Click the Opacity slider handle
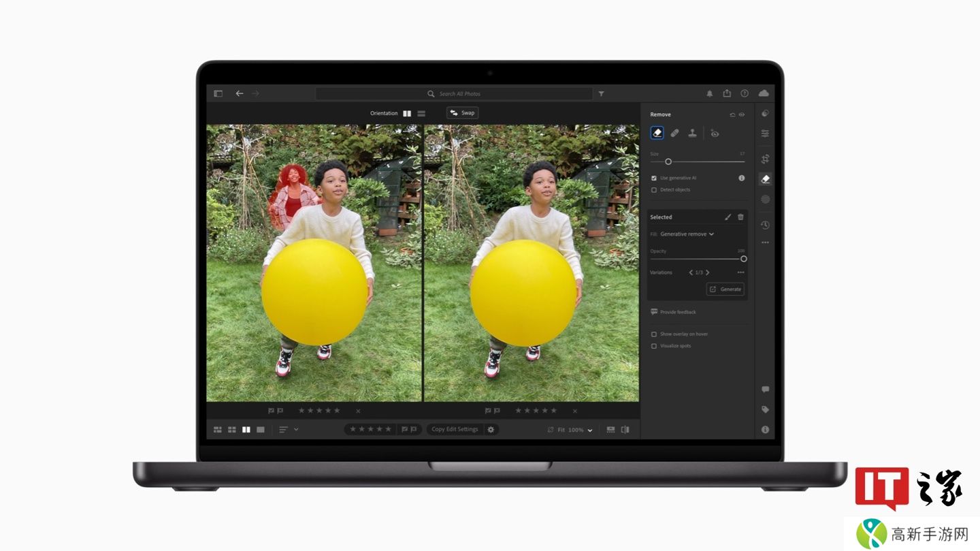980x551 pixels. [x=743, y=259]
